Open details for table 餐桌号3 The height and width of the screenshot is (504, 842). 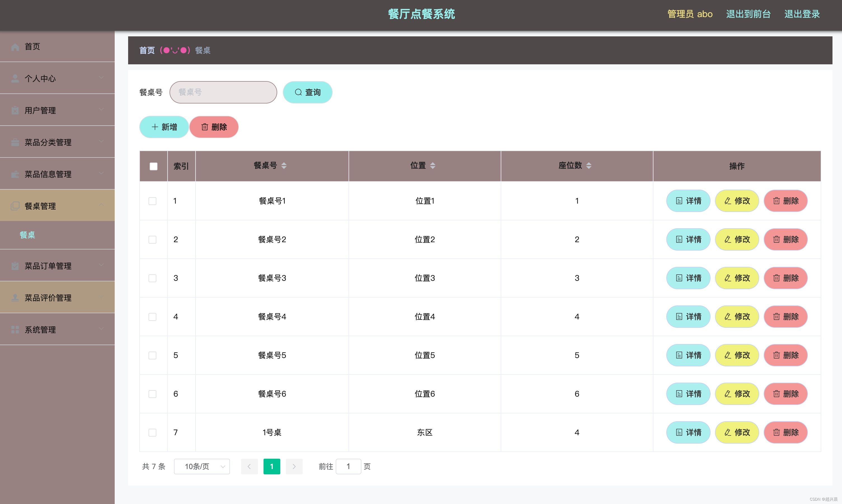click(688, 278)
